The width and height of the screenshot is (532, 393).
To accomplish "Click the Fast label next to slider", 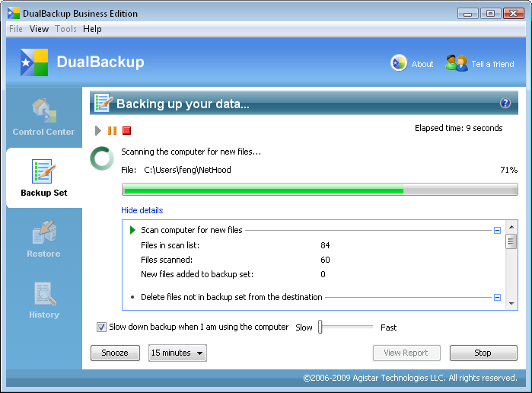I will point(388,327).
